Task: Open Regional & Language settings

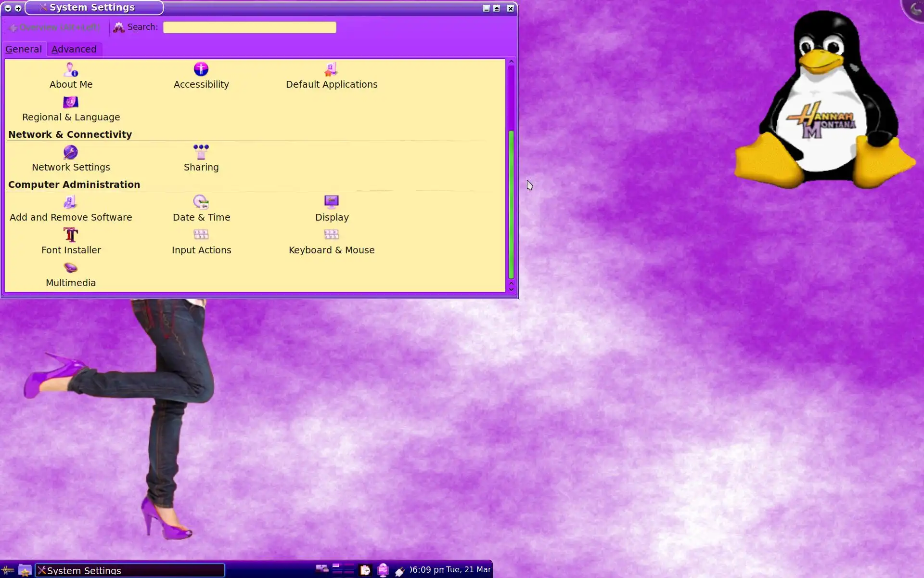Action: coord(71,109)
